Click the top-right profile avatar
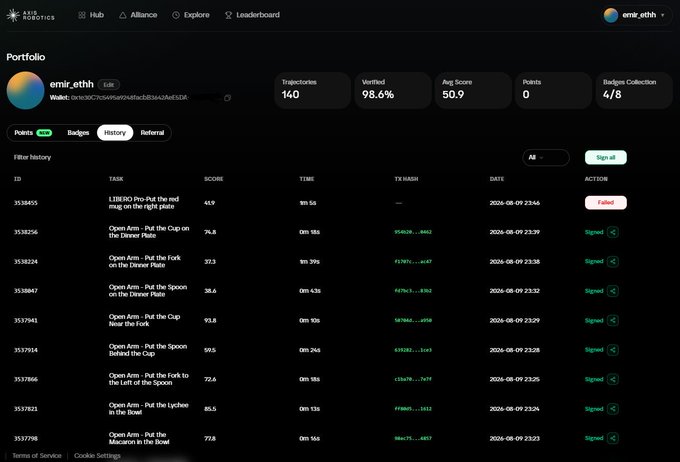The height and width of the screenshot is (462, 680). [611, 15]
